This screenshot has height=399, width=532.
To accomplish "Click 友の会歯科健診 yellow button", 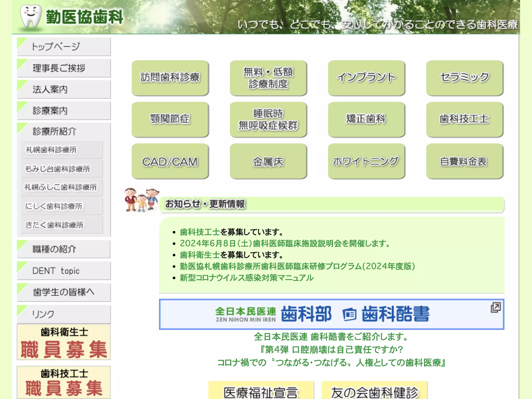I will [374, 390].
